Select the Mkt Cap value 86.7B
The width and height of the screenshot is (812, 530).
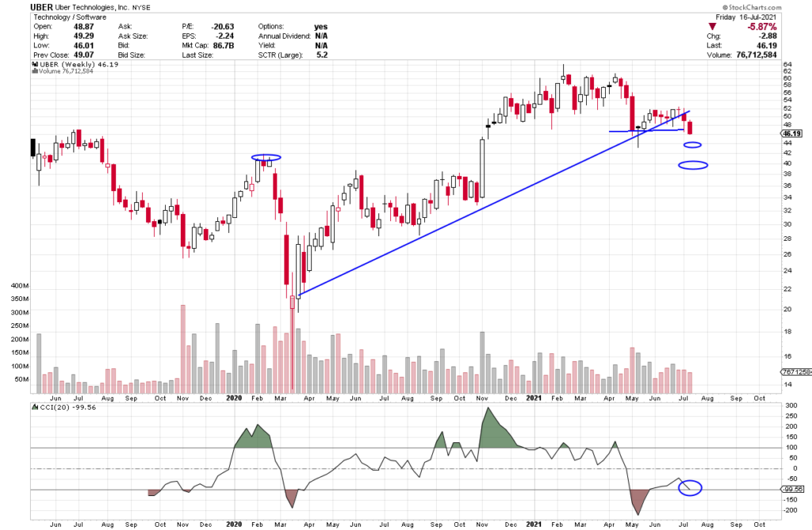[224, 45]
